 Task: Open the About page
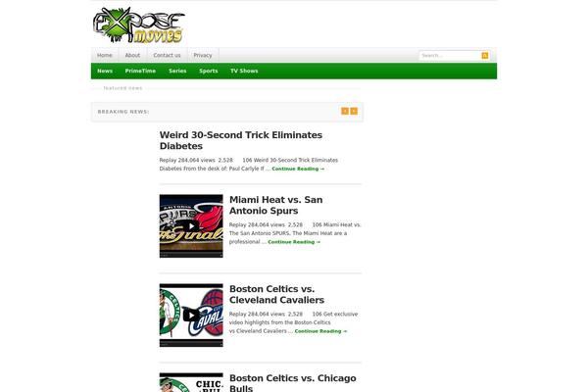point(132,55)
